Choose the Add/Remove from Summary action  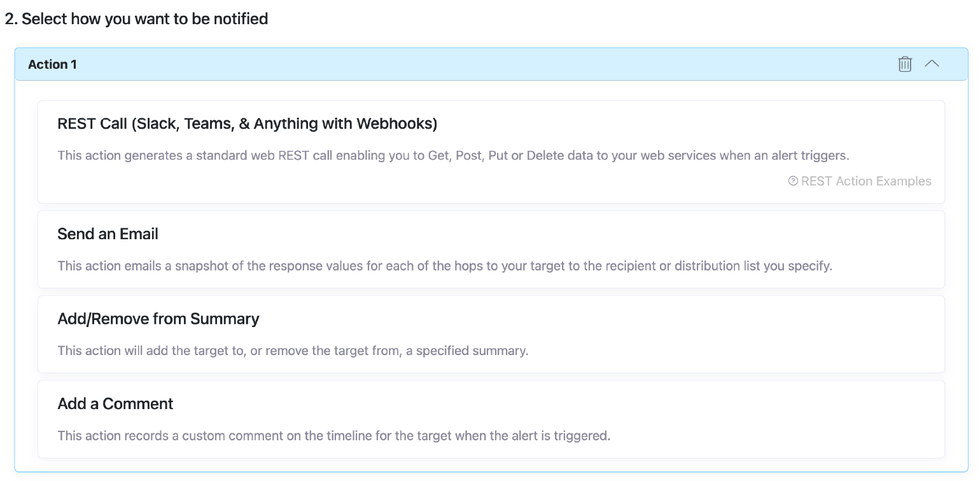[490, 333]
